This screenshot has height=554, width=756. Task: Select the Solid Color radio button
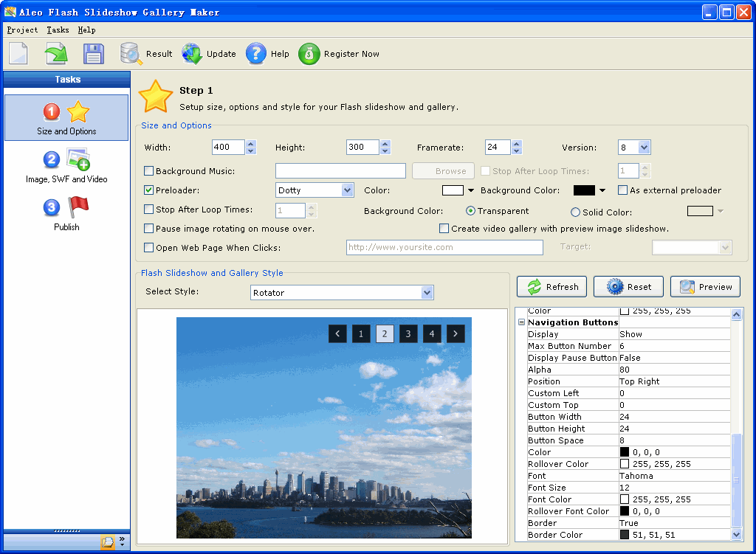click(576, 212)
